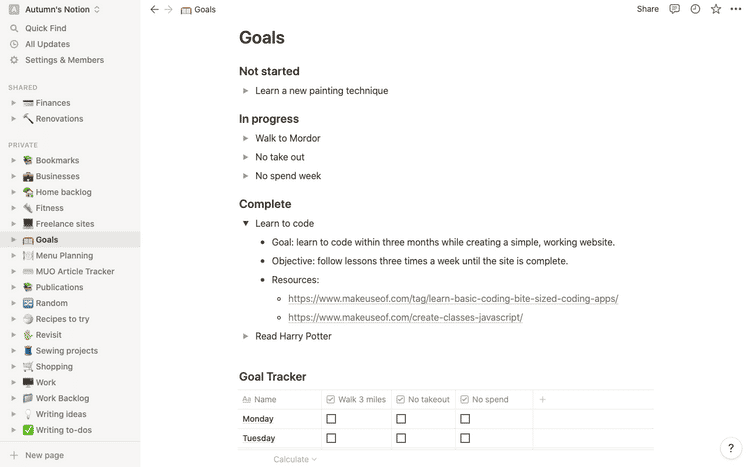750x467 pixels.
Task: Check Walk 3 miles for Monday
Action: click(x=331, y=419)
